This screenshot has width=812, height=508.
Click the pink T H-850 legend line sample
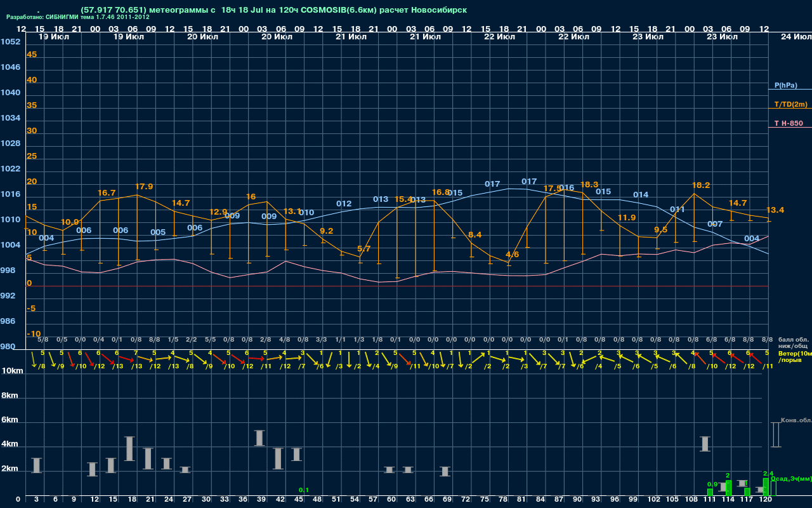point(790,128)
